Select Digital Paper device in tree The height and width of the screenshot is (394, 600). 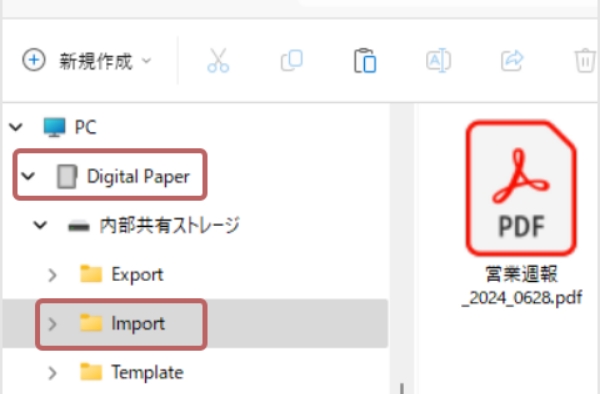tap(138, 176)
